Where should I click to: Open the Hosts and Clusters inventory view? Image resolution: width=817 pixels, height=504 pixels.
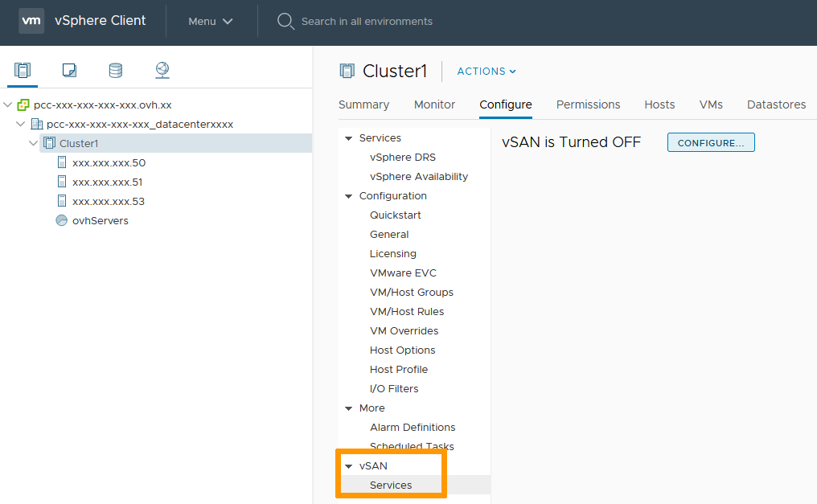pyautogui.click(x=22, y=71)
